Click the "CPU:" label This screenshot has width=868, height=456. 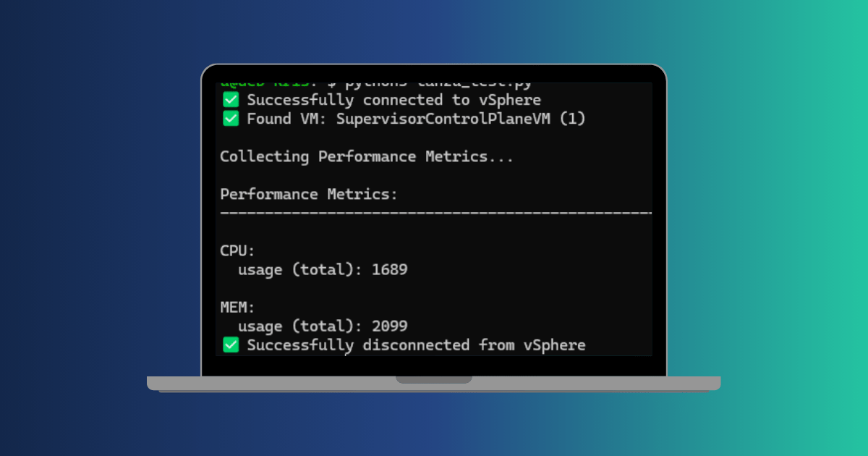pyautogui.click(x=238, y=250)
